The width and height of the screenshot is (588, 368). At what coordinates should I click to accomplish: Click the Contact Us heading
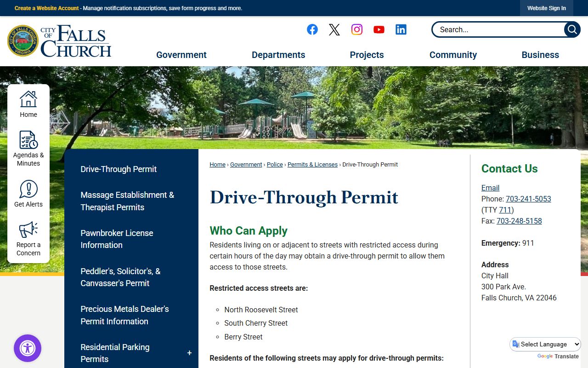509,169
